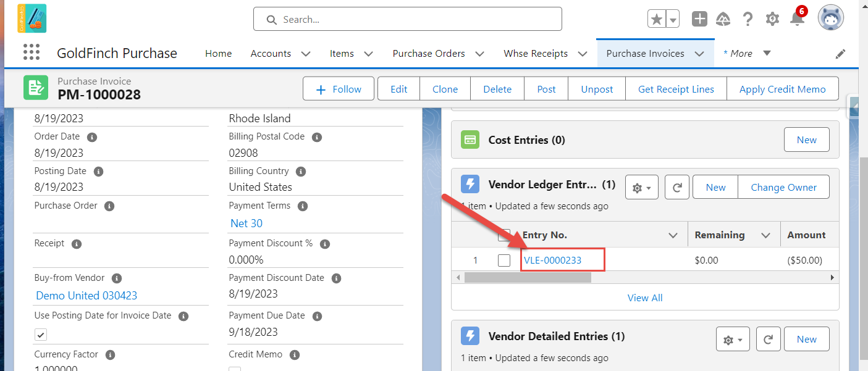Screen dimensions: 868x371
Task: Go to the Home tab
Action: point(219,54)
